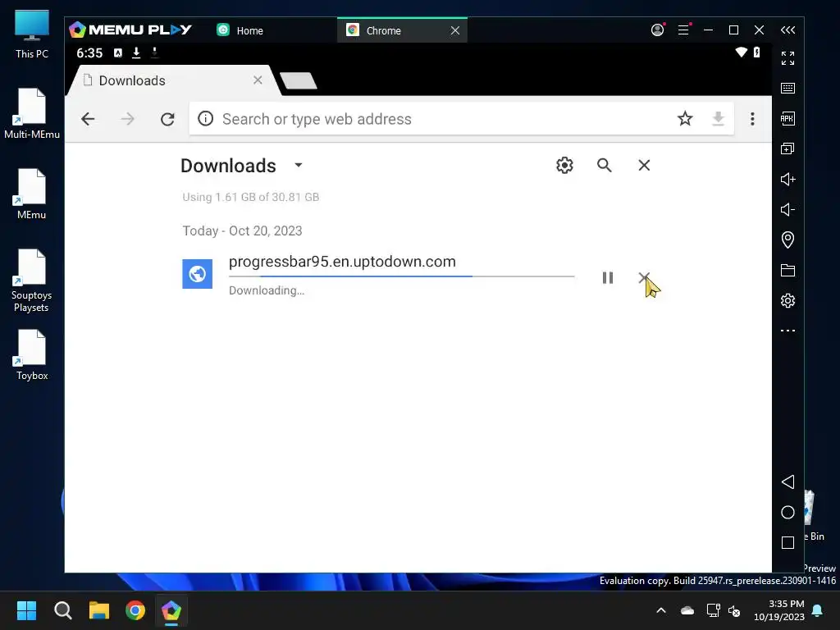Screen dimensions: 840x630
Task: Expand the Downloads filter dropdown arrow
Action: (299, 165)
